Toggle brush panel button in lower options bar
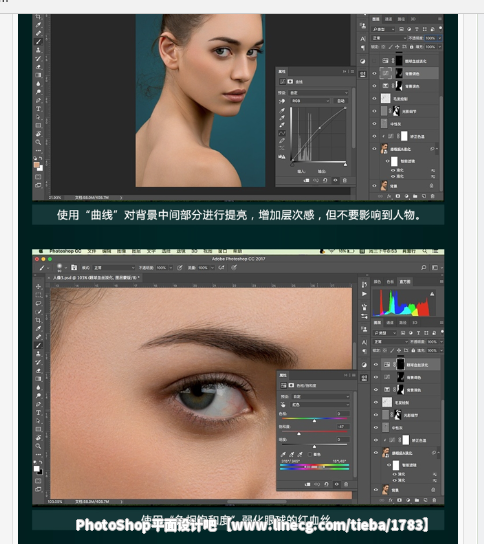484x544 pixels. point(74,267)
